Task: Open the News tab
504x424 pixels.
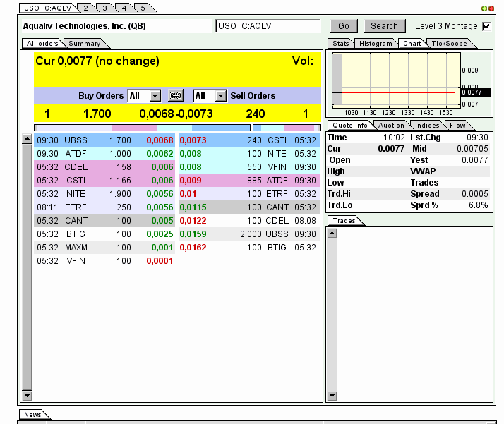Action: [x=32, y=414]
